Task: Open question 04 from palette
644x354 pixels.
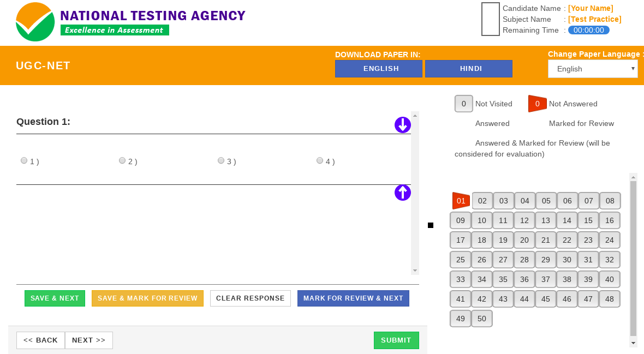Action: click(525, 201)
